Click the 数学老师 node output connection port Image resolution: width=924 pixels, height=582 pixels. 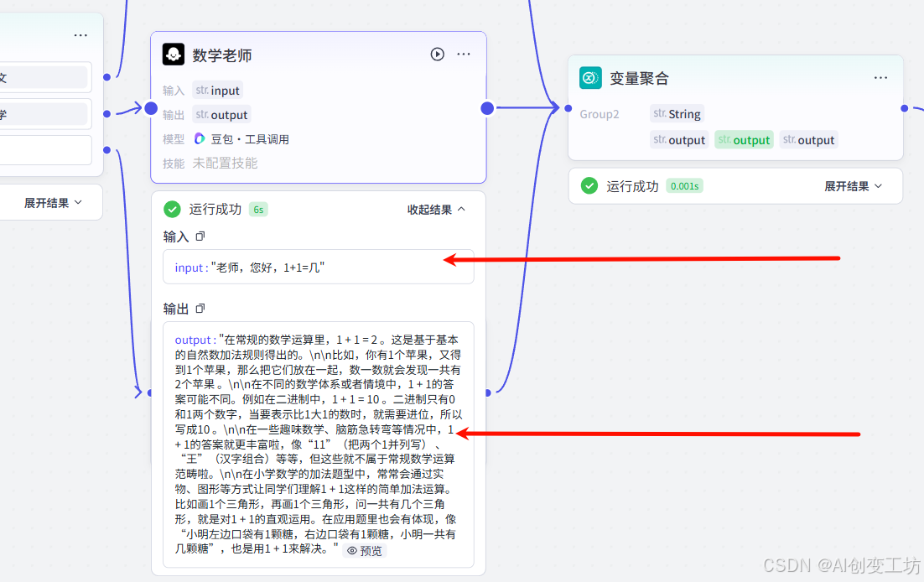click(x=487, y=108)
